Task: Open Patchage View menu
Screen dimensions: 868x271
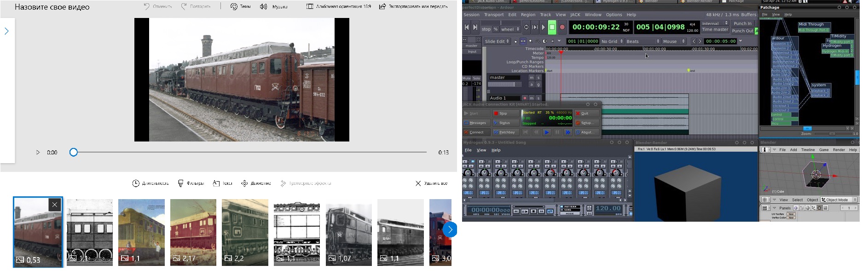Action: click(x=775, y=15)
